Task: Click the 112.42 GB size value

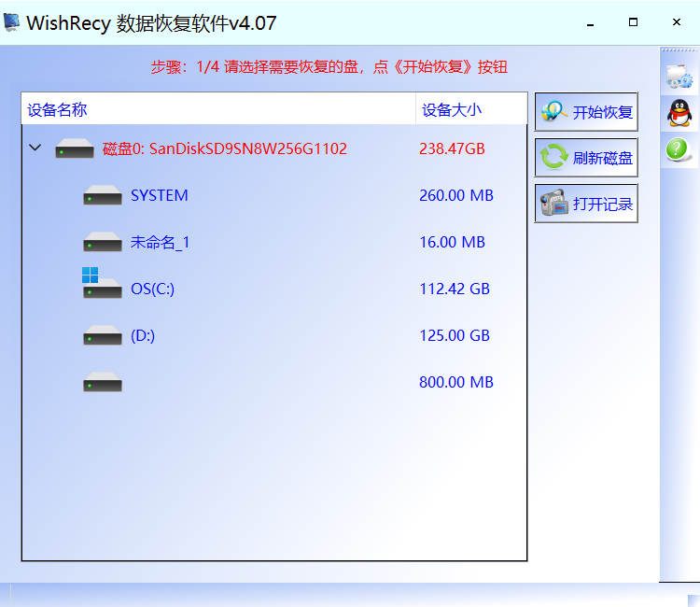Action: point(455,289)
